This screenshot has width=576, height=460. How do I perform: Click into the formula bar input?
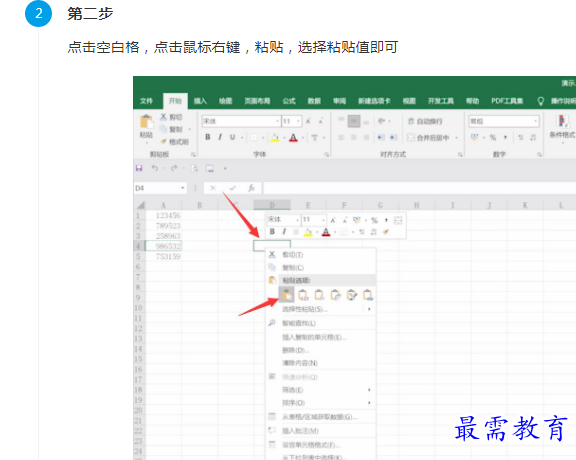pyautogui.click(x=419, y=188)
